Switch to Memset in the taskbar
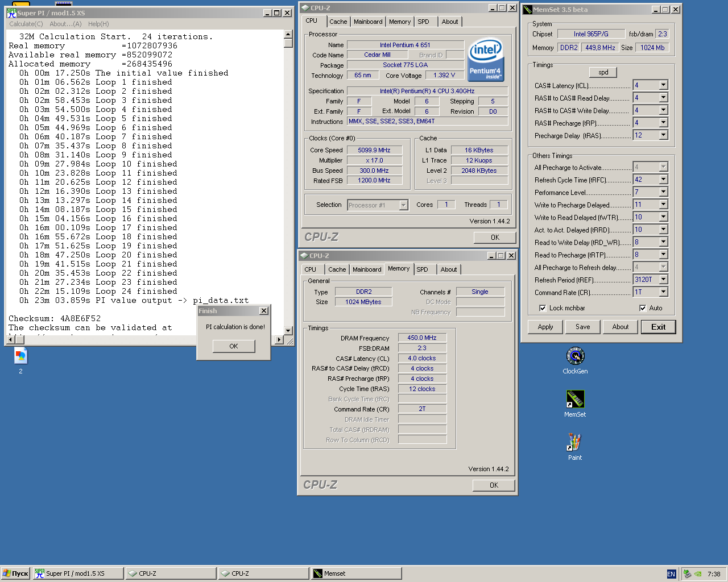The height and width of the screenshot is (582, 728). pos(356,573)
